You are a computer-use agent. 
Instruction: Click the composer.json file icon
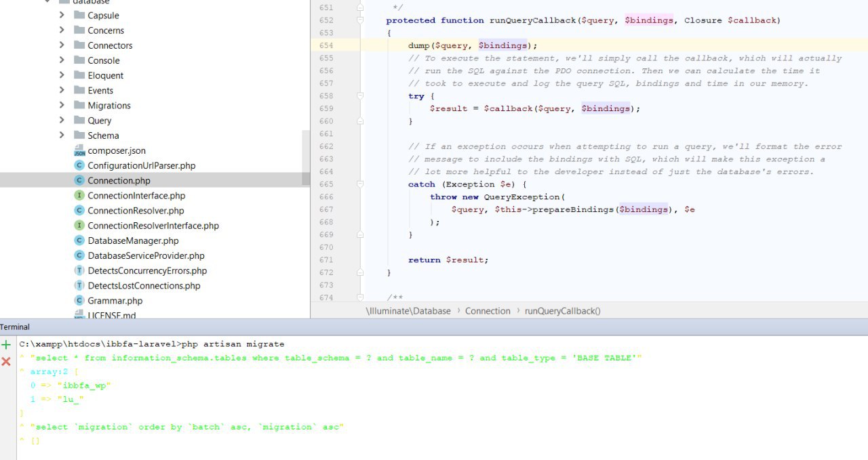pyautogui.click(x=79, y=150)
